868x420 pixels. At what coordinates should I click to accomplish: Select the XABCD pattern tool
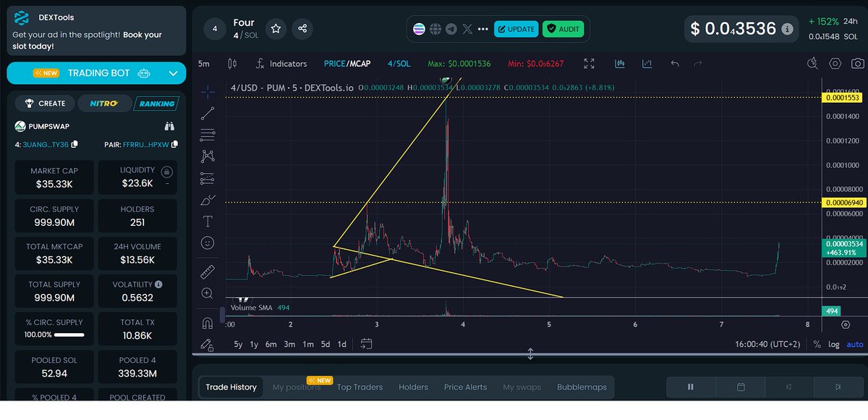208,156
